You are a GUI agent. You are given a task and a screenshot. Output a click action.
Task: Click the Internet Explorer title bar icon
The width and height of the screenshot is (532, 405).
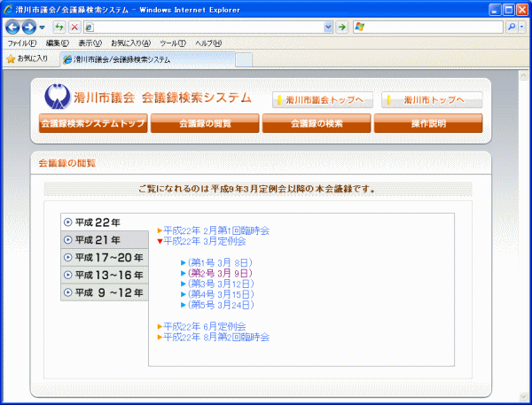pyautogui.click(x=8, y=9)
